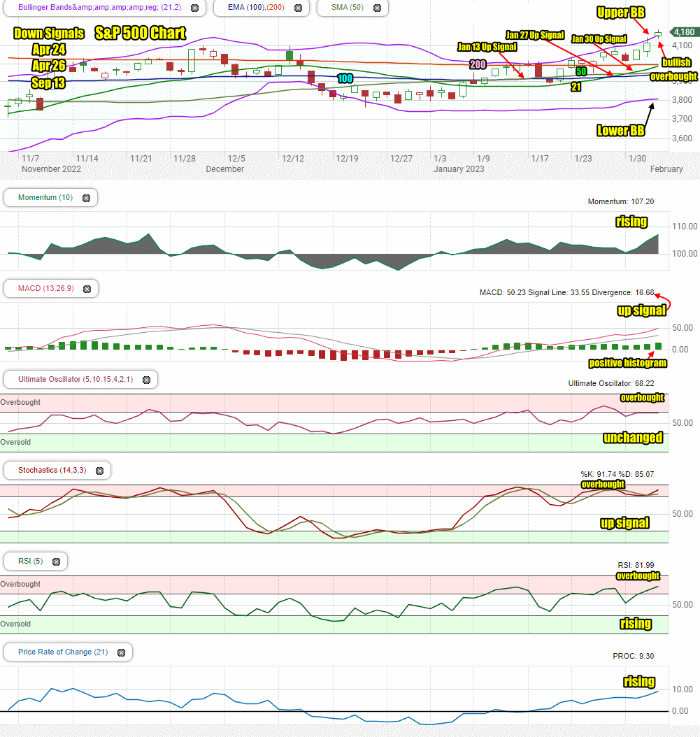Click the 'December' month label
700x737 pixels.
coord(224,169)
